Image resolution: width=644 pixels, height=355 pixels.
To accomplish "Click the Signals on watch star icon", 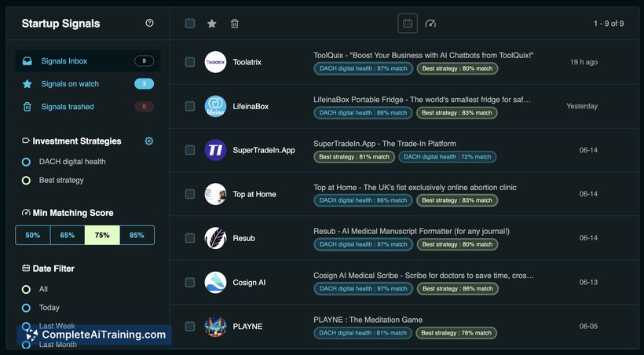I will click(x=27, y=84).
